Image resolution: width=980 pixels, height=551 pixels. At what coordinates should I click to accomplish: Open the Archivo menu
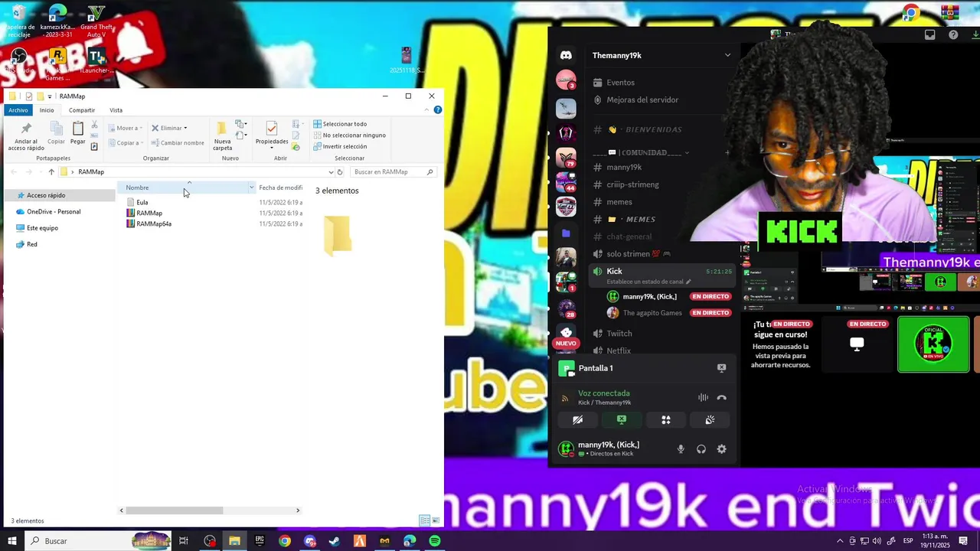click(x=18, y=110)
